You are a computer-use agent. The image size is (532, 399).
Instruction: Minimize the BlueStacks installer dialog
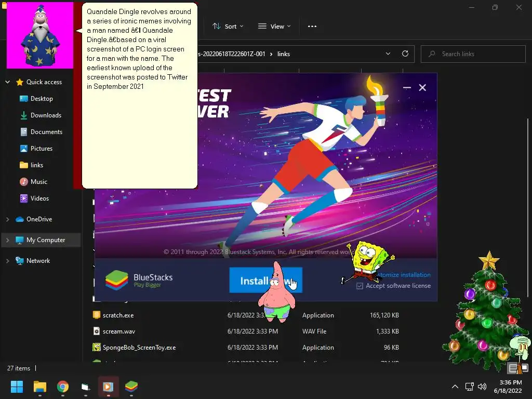click(407, 87)
